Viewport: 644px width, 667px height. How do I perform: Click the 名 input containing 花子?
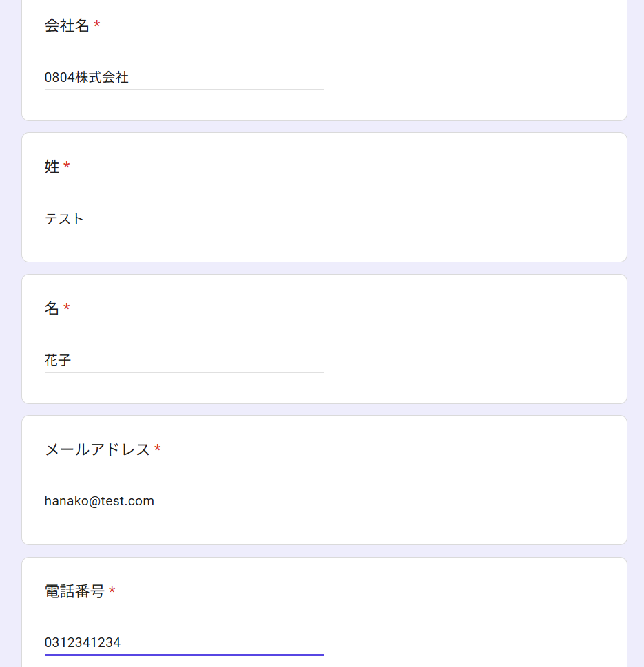point(185,360)
